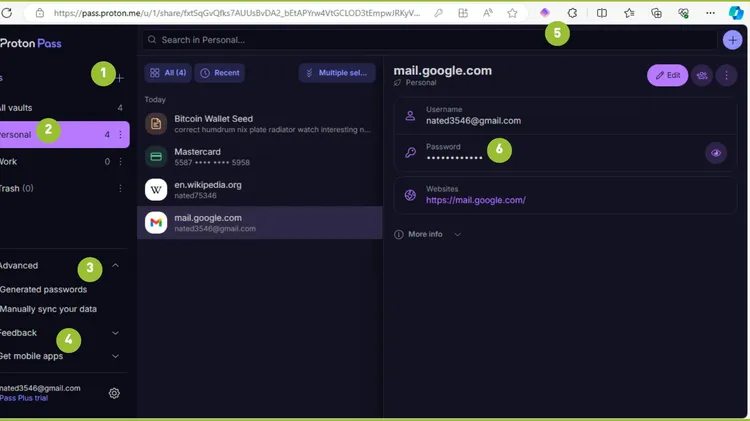Click the Read aloud icon in address bar
The image size is (750, 421).
[x=487, y=13]
